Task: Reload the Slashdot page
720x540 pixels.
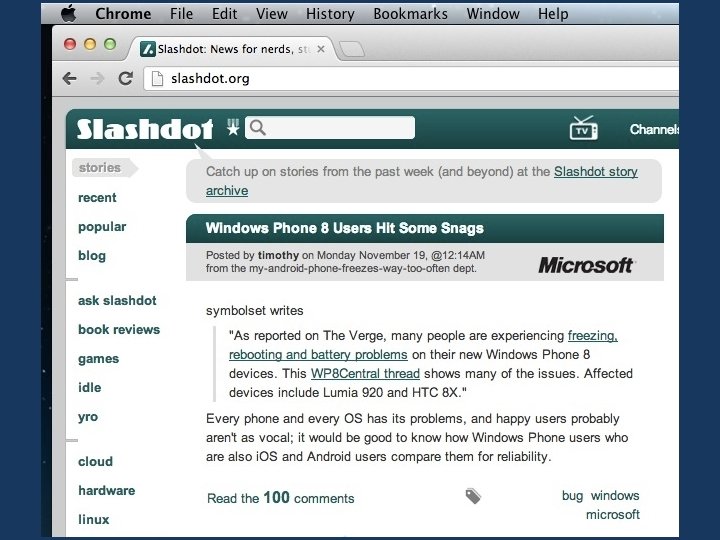Action: point(125,79)
